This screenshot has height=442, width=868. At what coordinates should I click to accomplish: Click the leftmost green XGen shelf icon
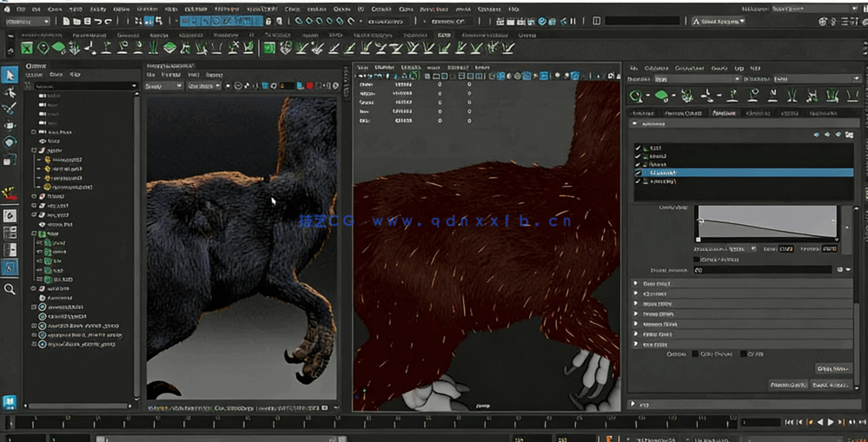[27, 48]
